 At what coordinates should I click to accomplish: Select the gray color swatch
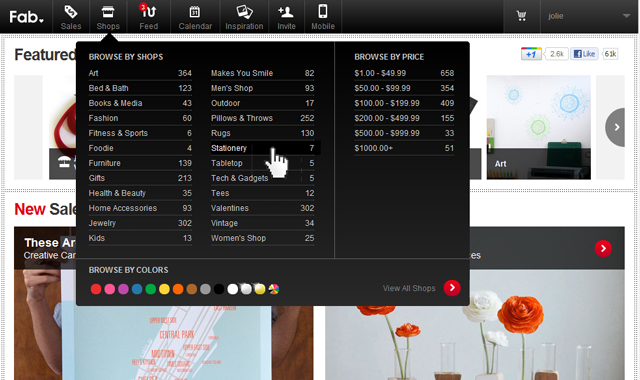[205, 289]
